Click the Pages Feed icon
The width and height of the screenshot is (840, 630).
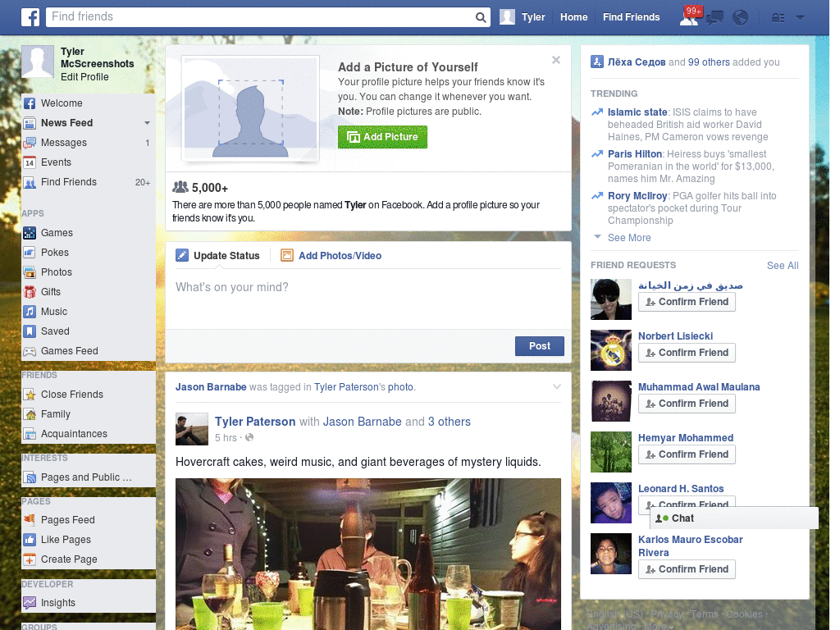tap(30, 519)
